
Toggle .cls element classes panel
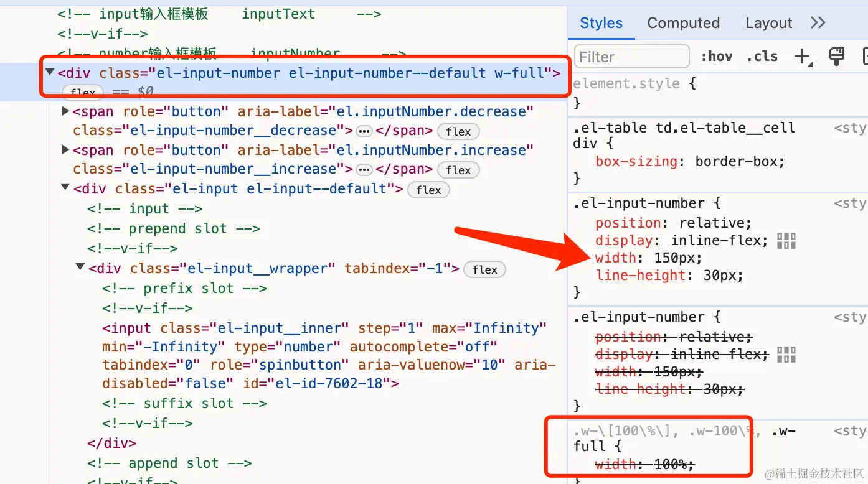pos(762,57)
